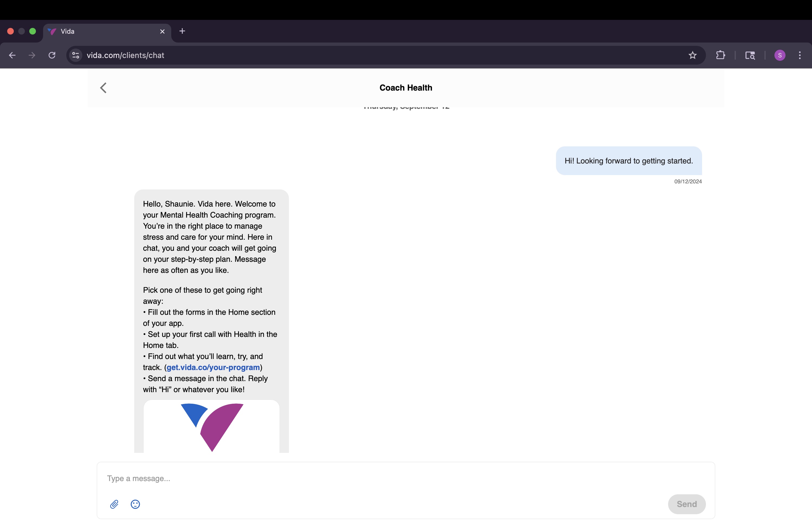Screen dimensions: 812x528
Task: Open the emoji picker smiley icon
Action: click(135, 504)
